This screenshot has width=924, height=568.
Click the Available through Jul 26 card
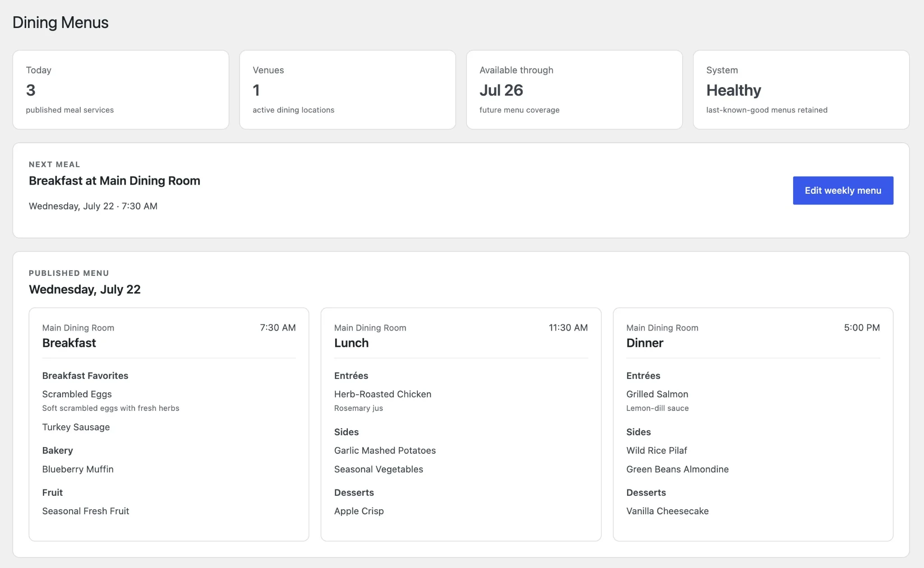click(x=574, y=90)
